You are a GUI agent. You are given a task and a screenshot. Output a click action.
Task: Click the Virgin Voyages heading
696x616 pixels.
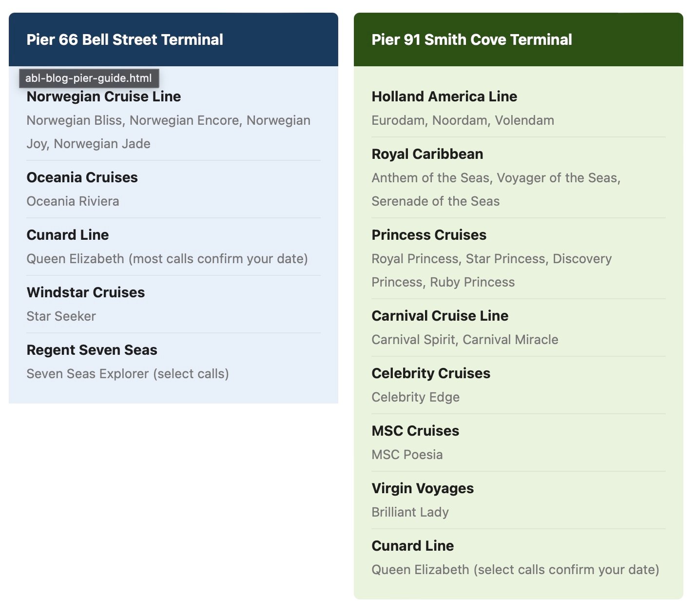(423, 488)
